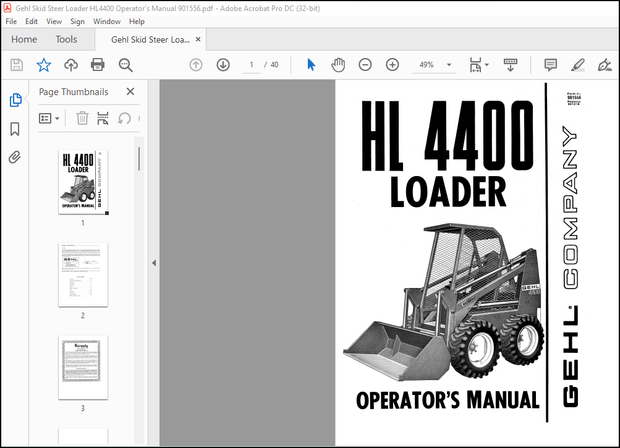Close the Page Thumbnails panel
The width and height of the screenshot is (620, 448).
[130, 92]
